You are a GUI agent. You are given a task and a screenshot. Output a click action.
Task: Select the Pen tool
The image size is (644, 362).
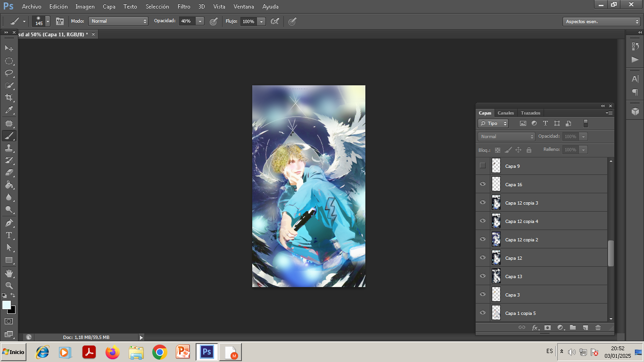point(9,223)
